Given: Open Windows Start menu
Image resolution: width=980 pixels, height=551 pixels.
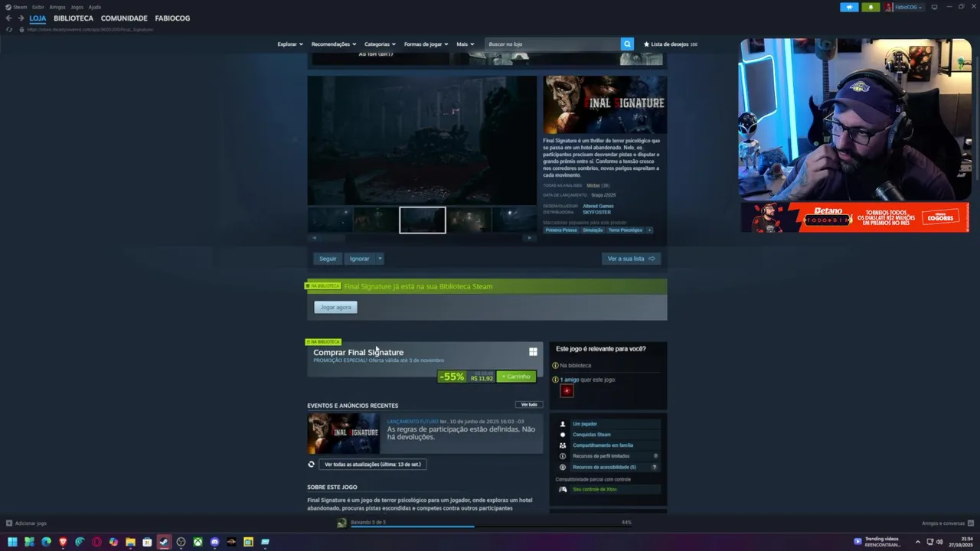Looking at the screenshot, I should [x=12, y=542].
